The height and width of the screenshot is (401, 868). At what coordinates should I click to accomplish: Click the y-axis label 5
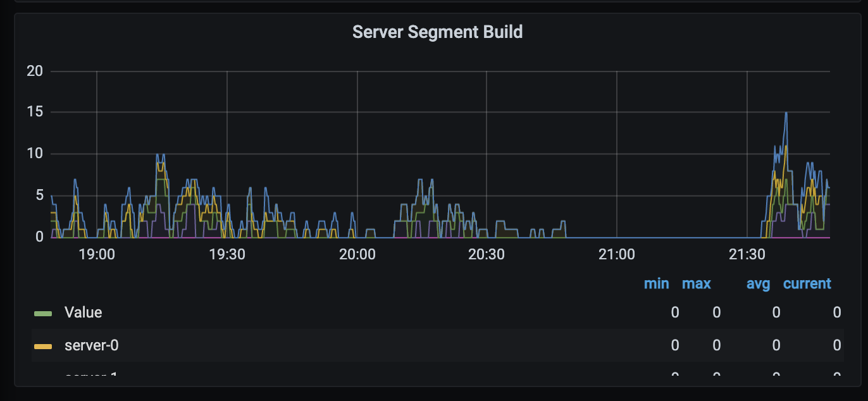(x=39, y=195)
